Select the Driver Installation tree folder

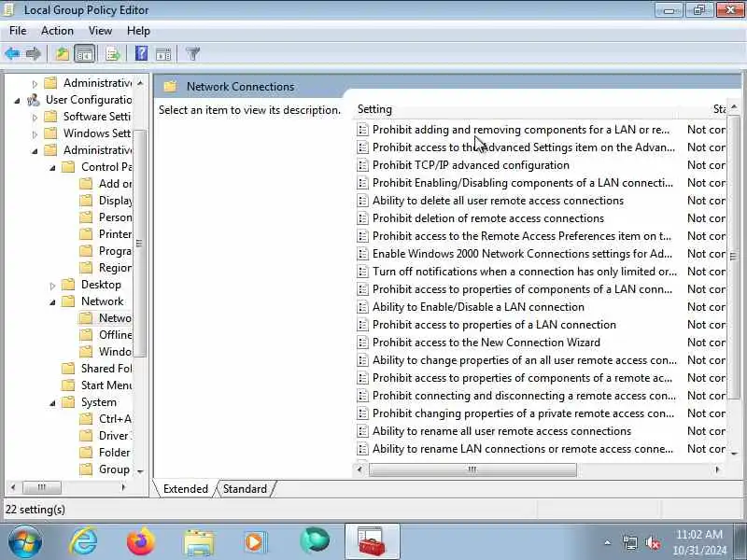tap(115, 436)
